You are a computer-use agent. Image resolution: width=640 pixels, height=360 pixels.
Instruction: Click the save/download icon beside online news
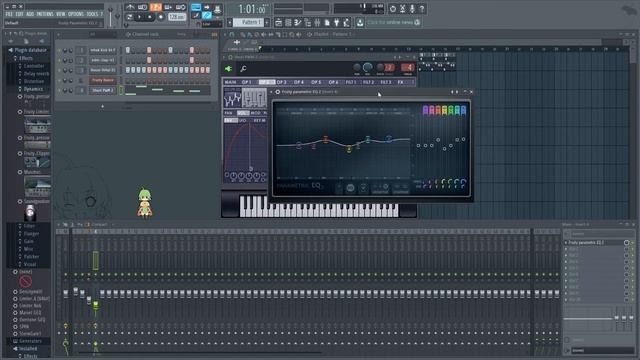[360, 23]
